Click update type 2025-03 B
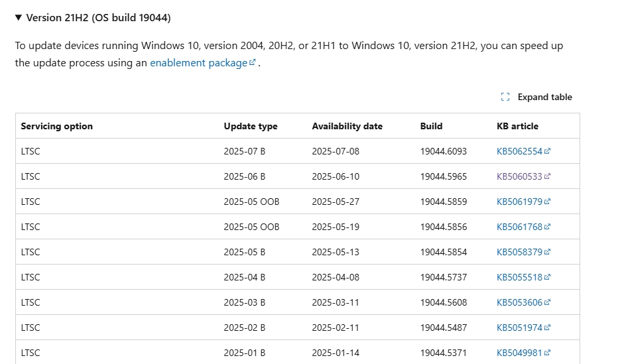The image size is (626, 364). point(244,302)
